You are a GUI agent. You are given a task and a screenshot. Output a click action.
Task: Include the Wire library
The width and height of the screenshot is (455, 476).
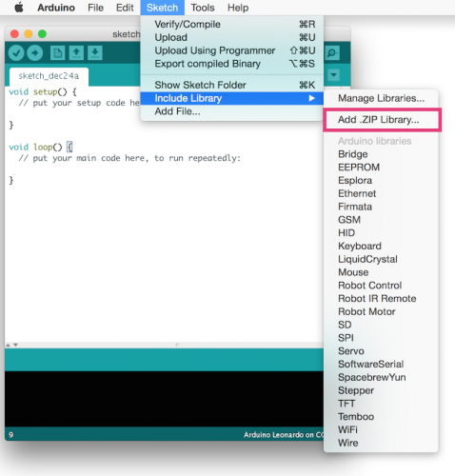click(381, 443)
